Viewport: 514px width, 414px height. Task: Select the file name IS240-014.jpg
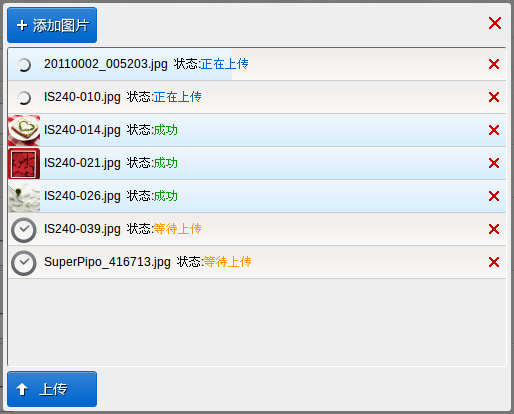click(82, 130)
